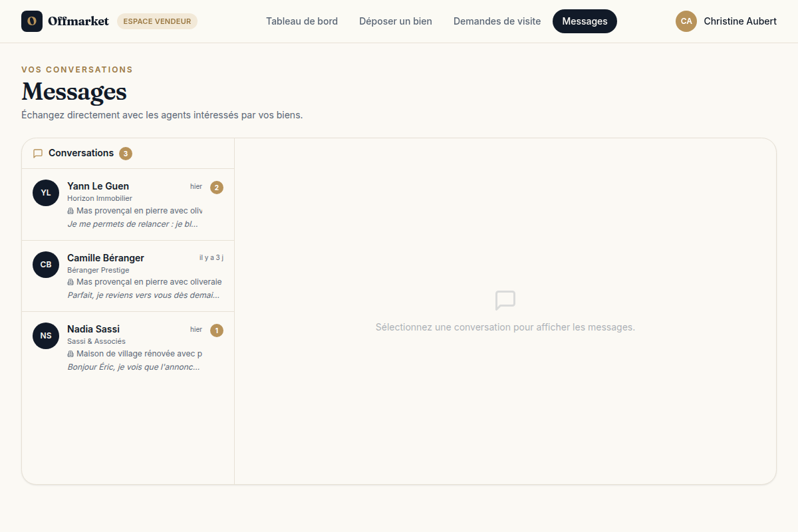This screenshot has width=798, height=532.
Task: Click the CA user avatar
Action: click(686, 21)
